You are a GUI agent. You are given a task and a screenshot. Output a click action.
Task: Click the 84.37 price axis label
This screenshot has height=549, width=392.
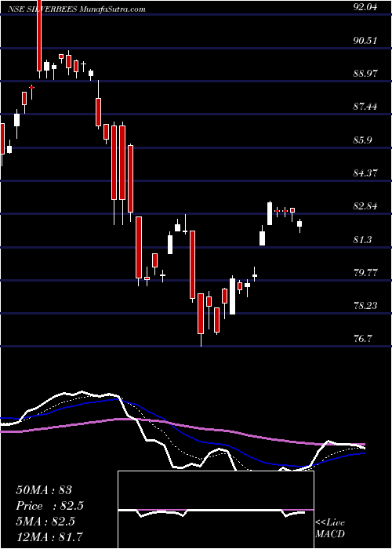(365, 173)
